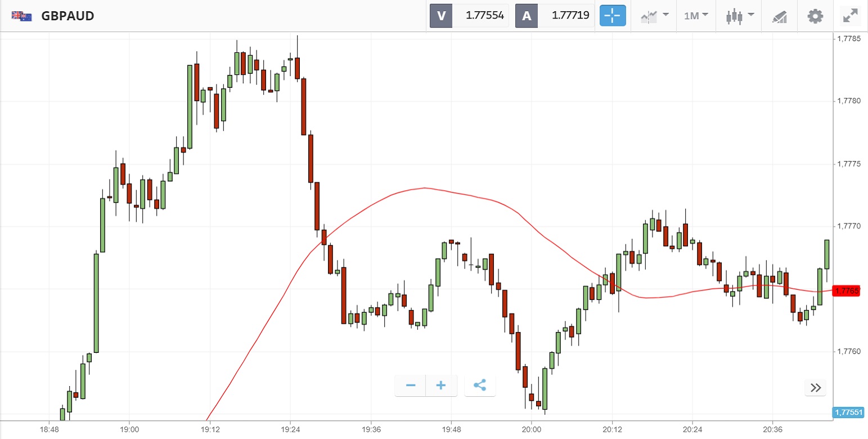The width and height of the screenshot is (868, 439).
Task: Click the red 1.7765 moving average price tag
Action: point(847,291)
